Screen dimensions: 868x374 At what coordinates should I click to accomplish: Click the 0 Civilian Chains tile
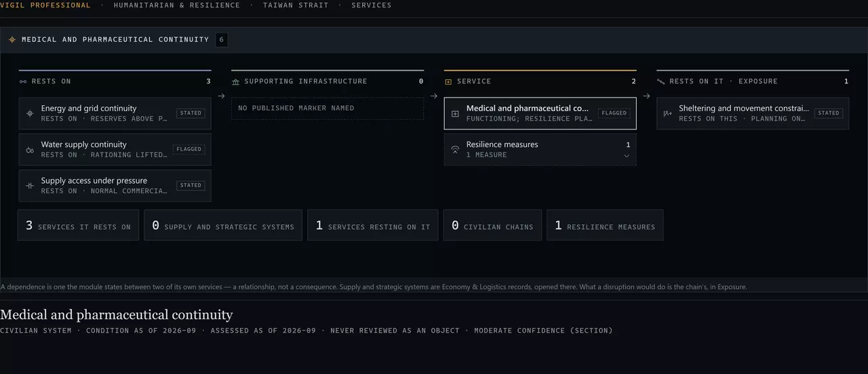[x=492, y=226]
